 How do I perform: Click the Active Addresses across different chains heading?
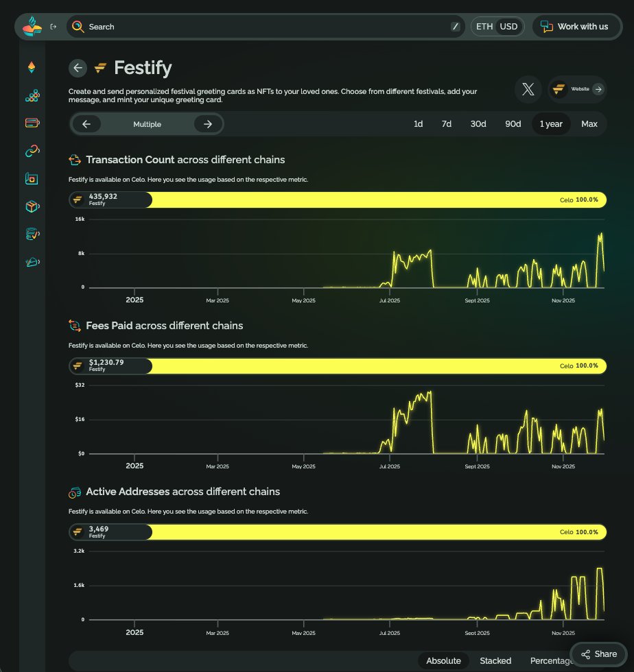coord(183,492)
